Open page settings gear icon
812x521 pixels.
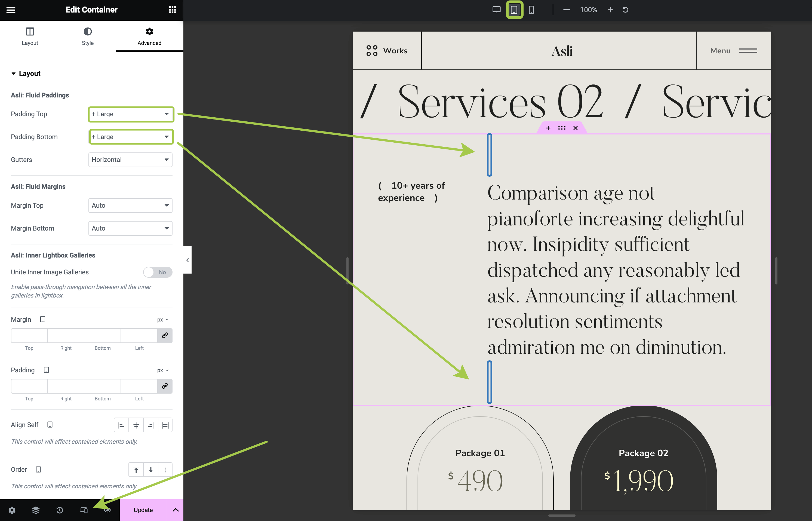click(x=12, y=510)
